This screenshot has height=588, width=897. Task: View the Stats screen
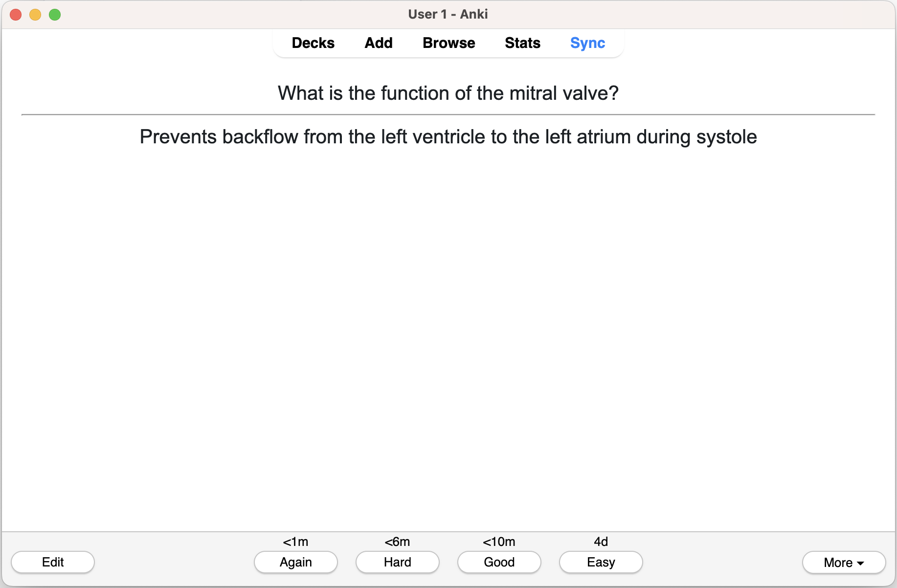point(522,43)
